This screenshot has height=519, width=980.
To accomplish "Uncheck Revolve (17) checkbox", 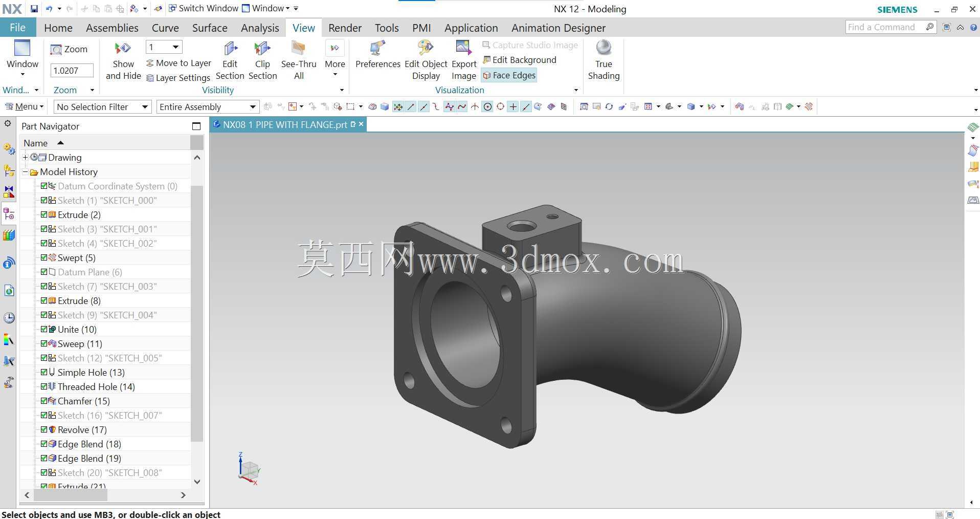I will coord(44,429).
